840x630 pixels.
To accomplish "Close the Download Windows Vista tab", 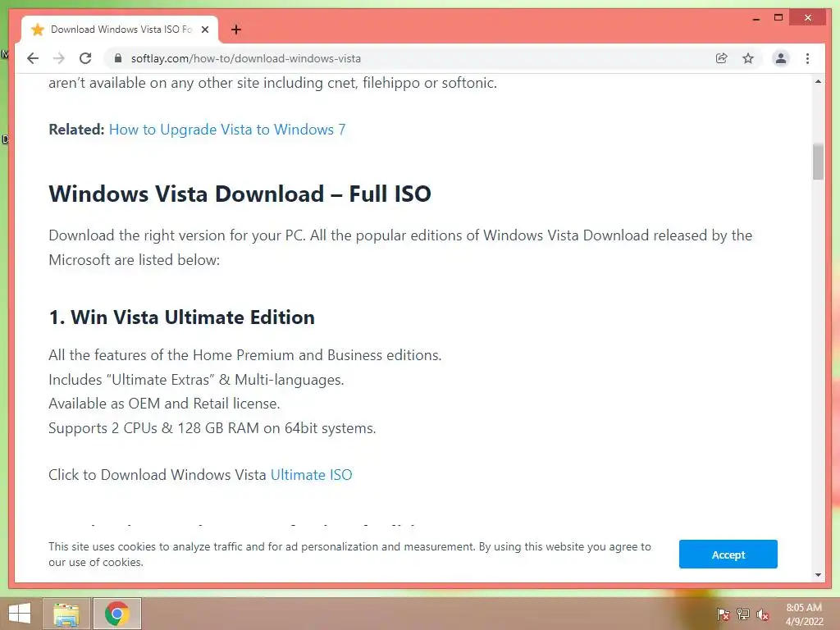I will pyautogui.click(x=204, y=30).
